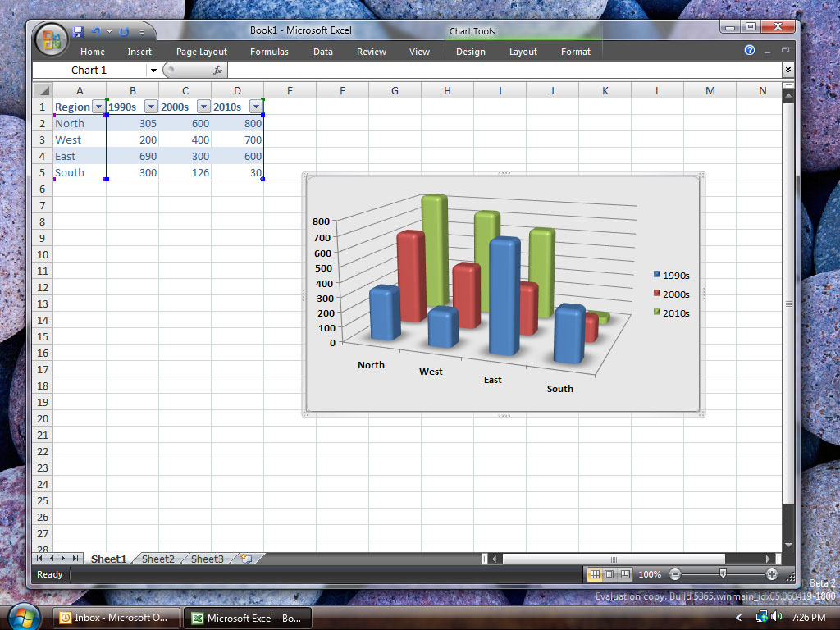The image size is (840, 630).
Task: Open the Excel Help question mark icon
Action: (x=750, y=50)
